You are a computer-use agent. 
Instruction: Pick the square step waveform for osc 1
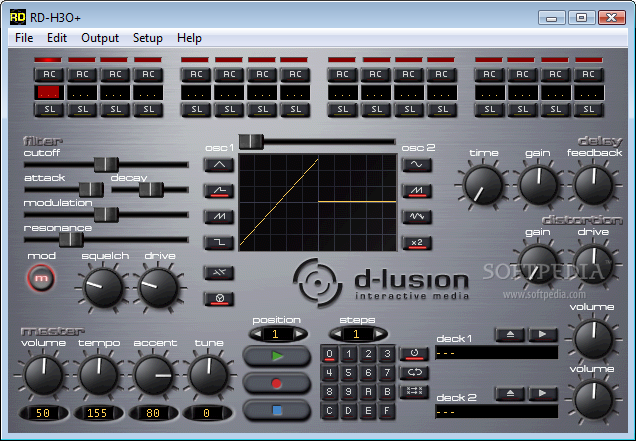click(219, 243)
